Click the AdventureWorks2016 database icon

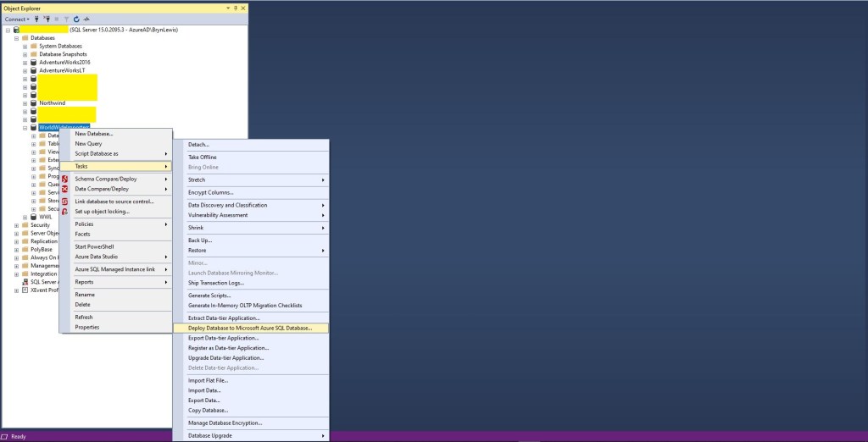click(33, 63)
